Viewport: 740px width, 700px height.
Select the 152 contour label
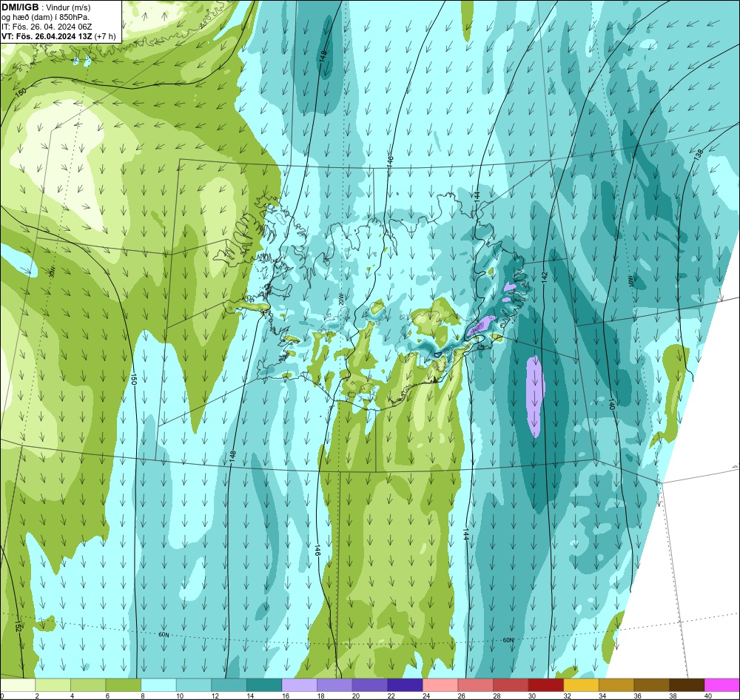point(18,626)
